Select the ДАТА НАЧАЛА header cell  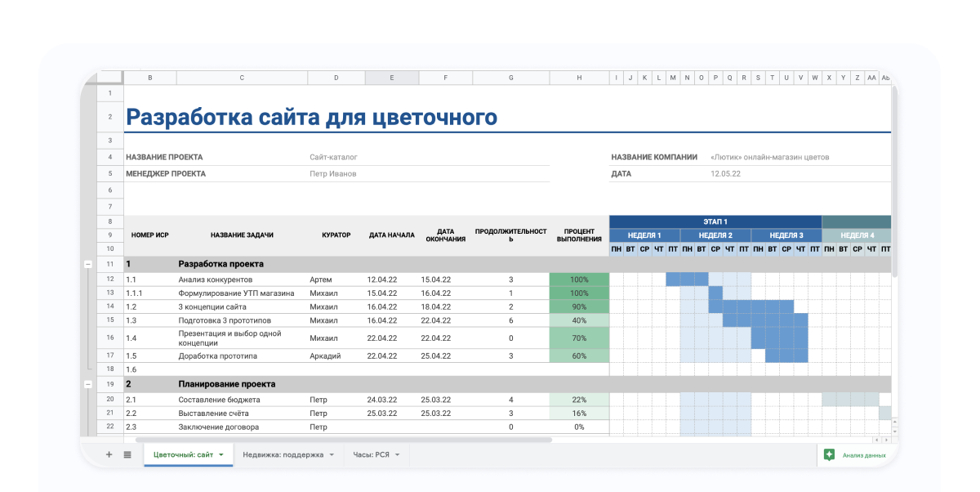coord(391,235)
